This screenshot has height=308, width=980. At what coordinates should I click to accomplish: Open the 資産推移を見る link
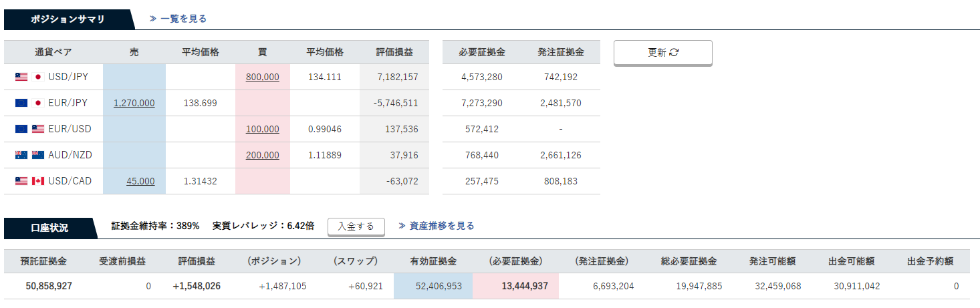tap(437, 226)
